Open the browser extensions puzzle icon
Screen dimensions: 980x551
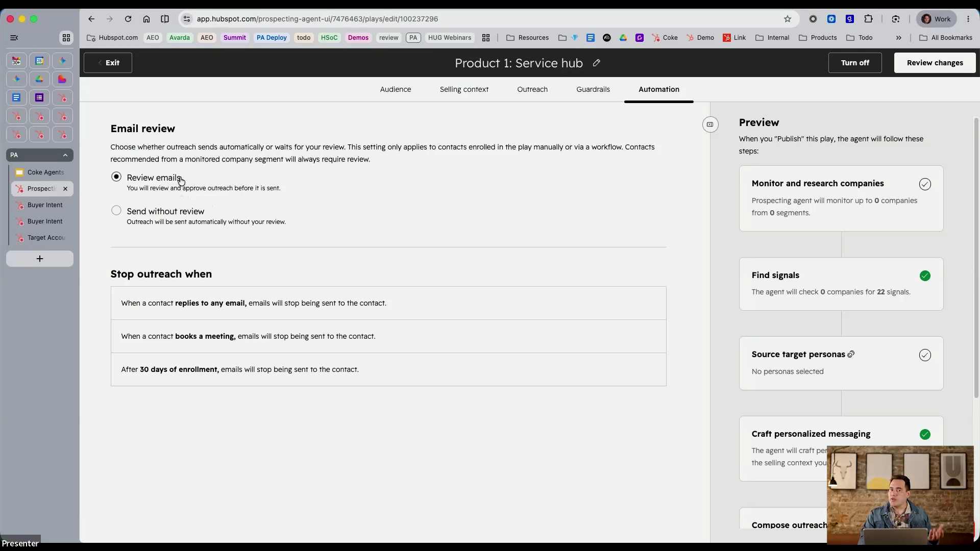coord(868,19)
